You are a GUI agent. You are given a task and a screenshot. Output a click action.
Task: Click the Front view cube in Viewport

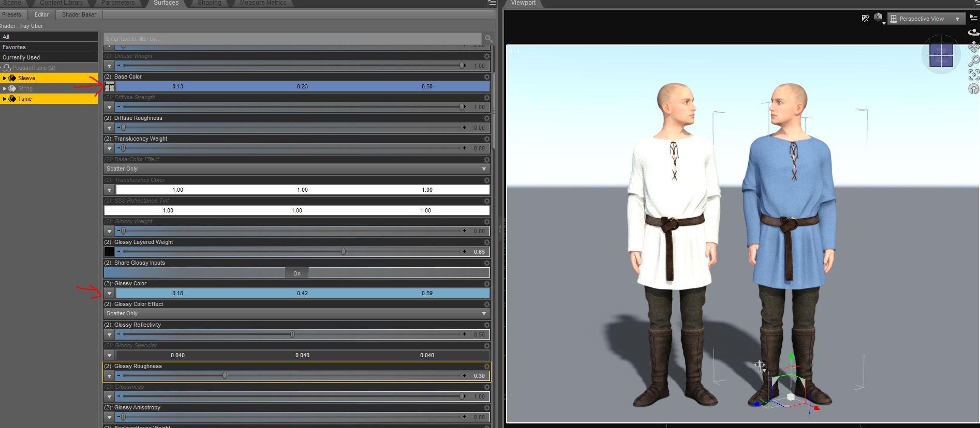941,55
